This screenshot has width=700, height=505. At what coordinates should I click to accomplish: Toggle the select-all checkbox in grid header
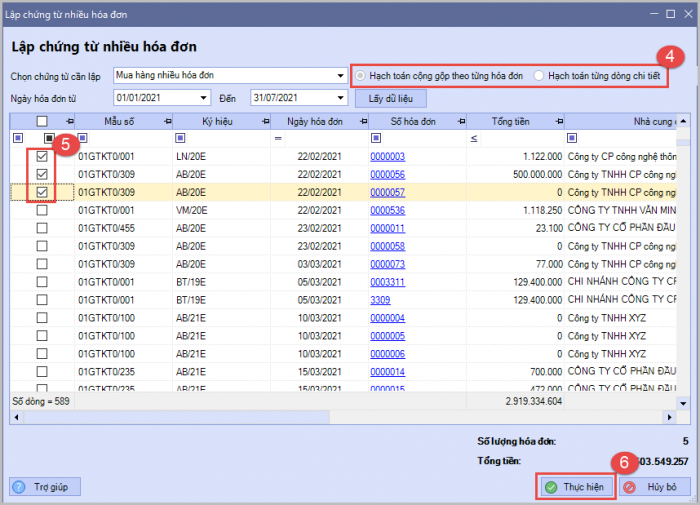pyautogui.click(x=42, y=121)
